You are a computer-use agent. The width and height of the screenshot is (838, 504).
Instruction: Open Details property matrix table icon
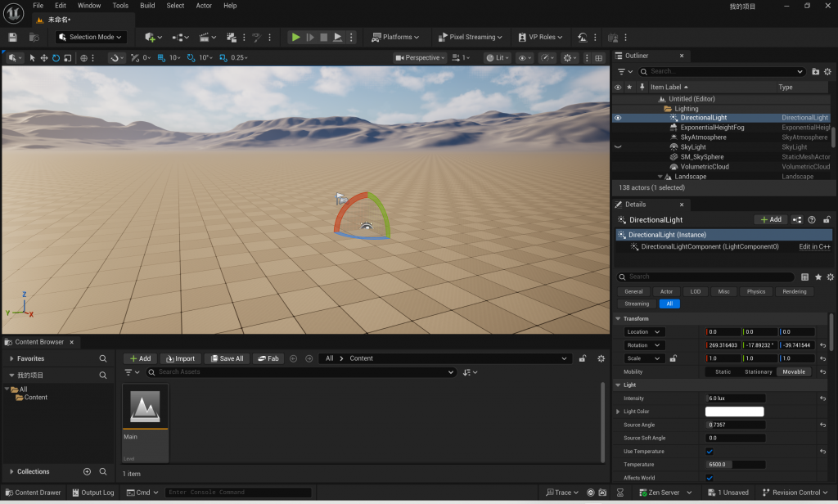[x=804, y=277]
